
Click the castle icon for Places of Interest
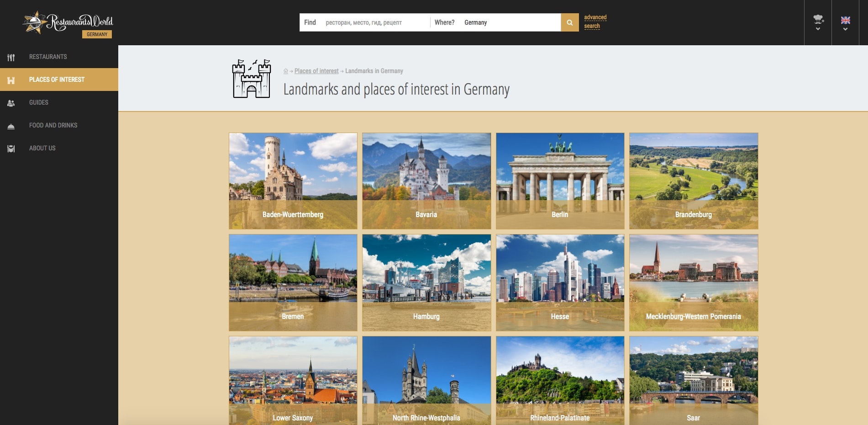pyautogui.click(x=11, y=80)
